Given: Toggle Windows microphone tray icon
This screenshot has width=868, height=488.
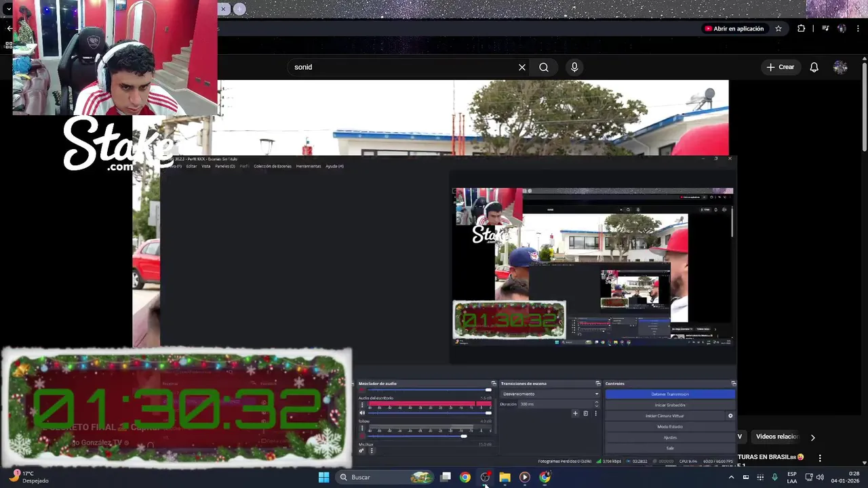Looking at the screenshot, I should coord(774,477).
